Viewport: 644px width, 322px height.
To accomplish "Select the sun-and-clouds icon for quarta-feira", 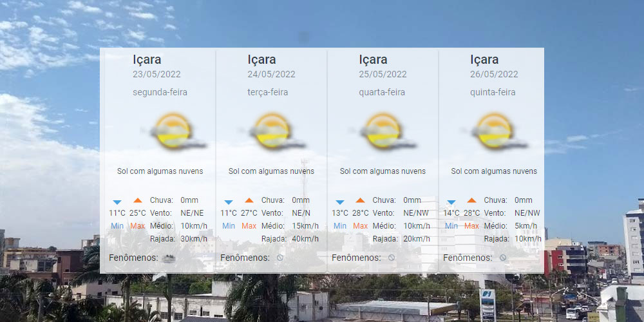I will pos(383,131).
